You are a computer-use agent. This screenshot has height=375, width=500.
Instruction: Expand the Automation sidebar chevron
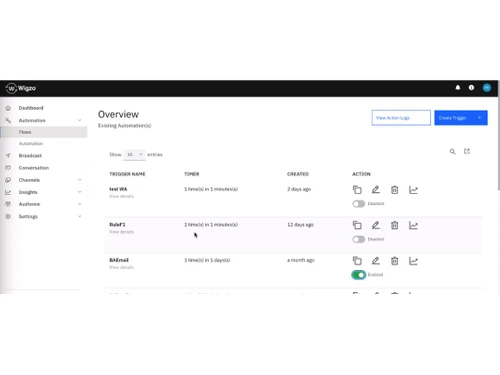pyautogui.click(x=79, y=120)
